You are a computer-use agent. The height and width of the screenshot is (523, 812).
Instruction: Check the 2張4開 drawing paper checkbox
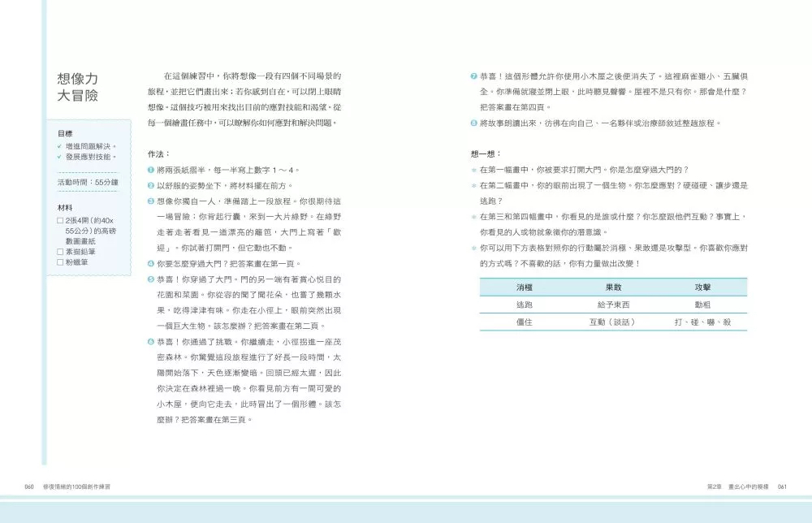[x=60, y=221]
